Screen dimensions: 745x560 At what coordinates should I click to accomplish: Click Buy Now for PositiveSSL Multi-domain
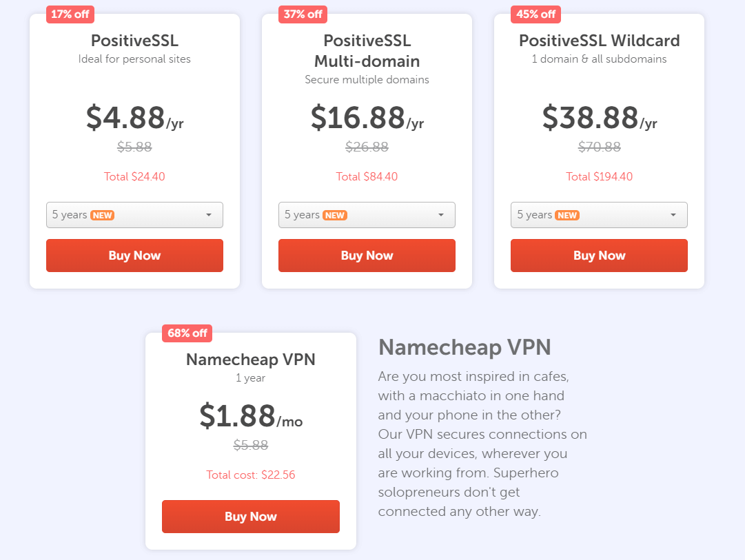[x=367, y=256]
